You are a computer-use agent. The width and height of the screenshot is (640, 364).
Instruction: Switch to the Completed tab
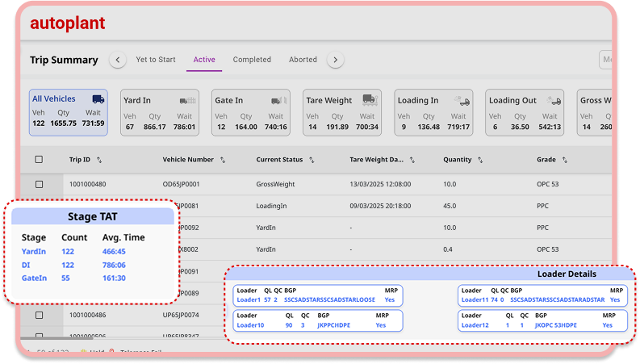(252, 60)
